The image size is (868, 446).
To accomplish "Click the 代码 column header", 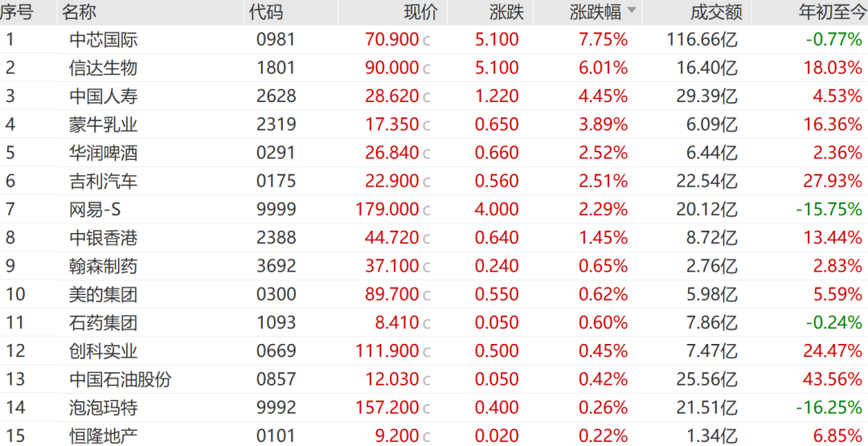I will pyautogui.click(x=265, y=12).
